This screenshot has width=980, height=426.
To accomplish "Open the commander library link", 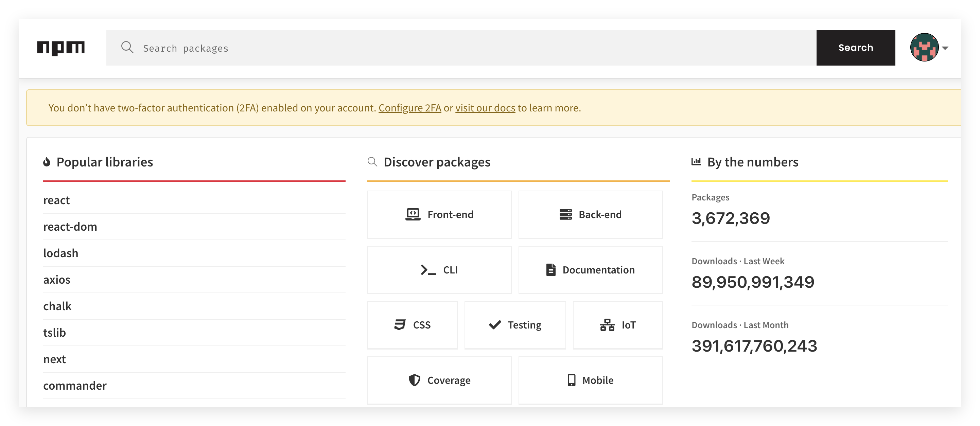I will pyautogui.click(x=75, y=386).
